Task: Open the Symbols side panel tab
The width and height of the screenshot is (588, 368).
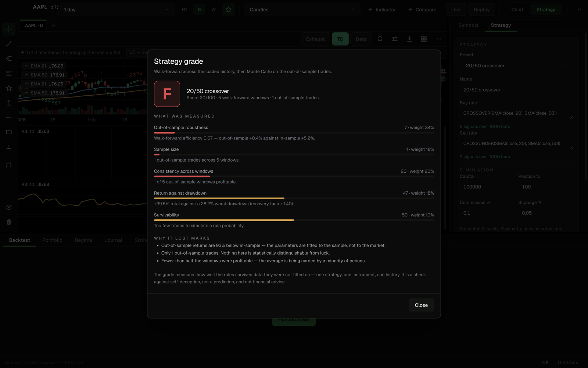Action: click(x=468, y=25)
